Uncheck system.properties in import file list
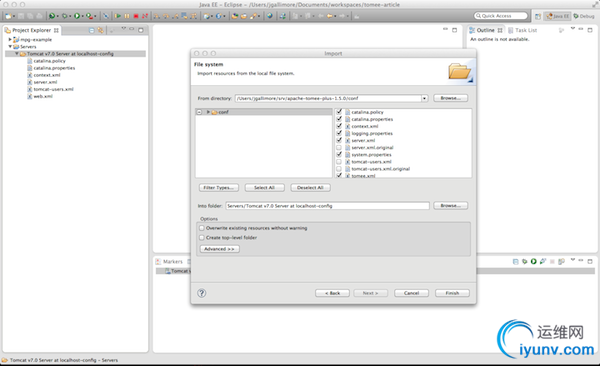Viewport: 600px width, 366px height. (x=339, y=155)
